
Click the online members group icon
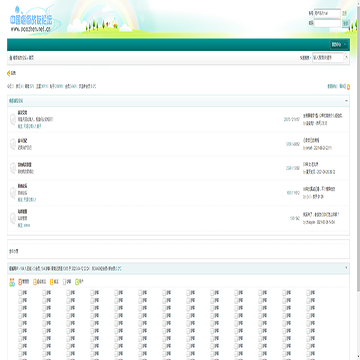[12, 283]
